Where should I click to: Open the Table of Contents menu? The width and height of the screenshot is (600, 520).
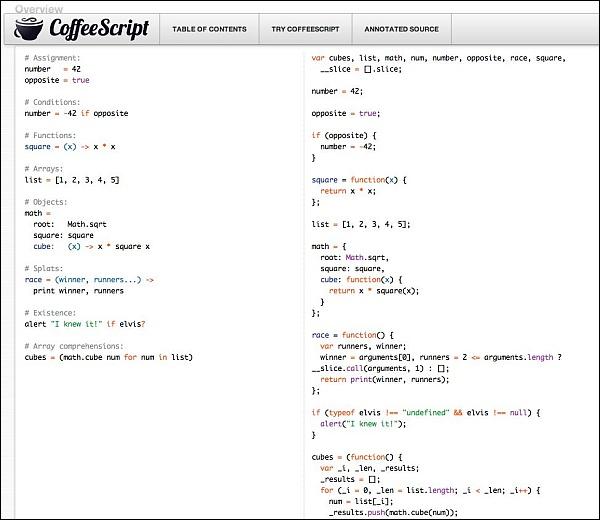pyautogui.click(x=209, y=29)
